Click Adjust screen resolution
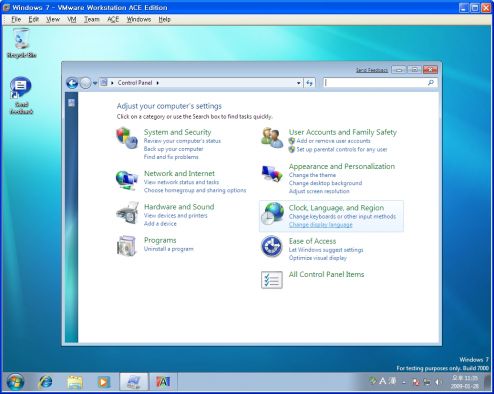The width and height of the screenshot is (494, 394). coord(319,191)
